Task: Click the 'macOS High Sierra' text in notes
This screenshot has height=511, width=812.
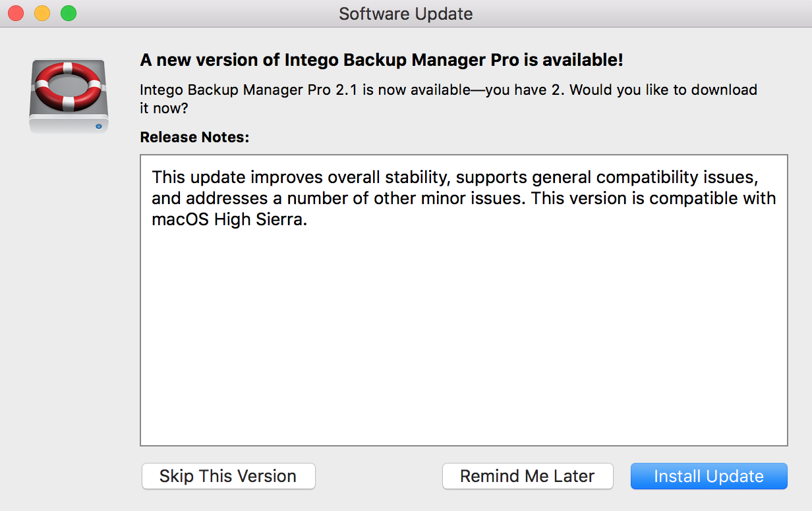Action: (x=229, y=220)
